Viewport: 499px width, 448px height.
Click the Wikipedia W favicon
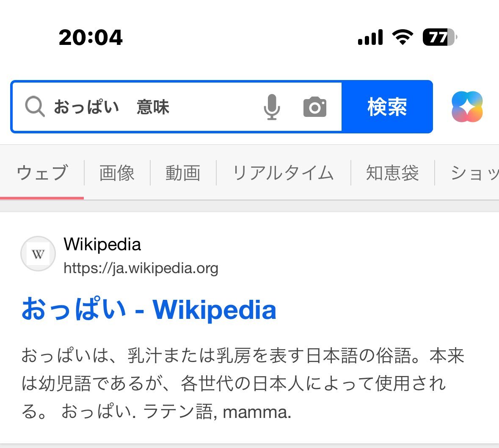[x=38, y=254]
